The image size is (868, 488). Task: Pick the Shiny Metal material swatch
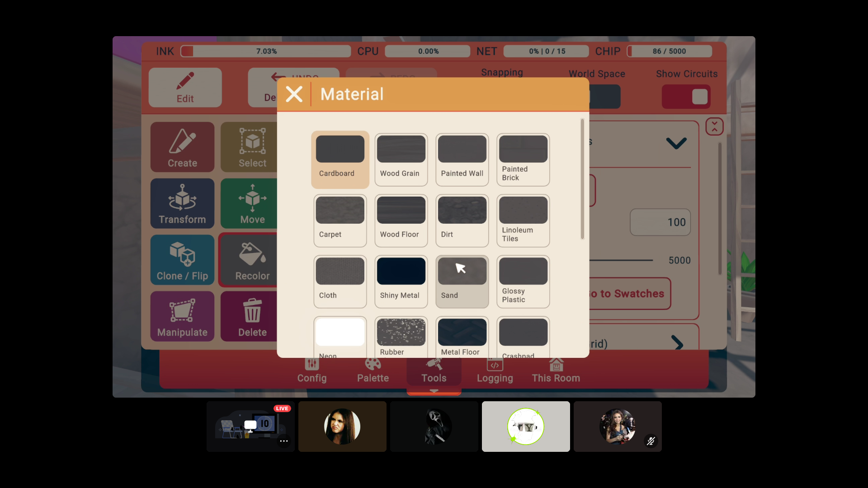click(401, 281)
